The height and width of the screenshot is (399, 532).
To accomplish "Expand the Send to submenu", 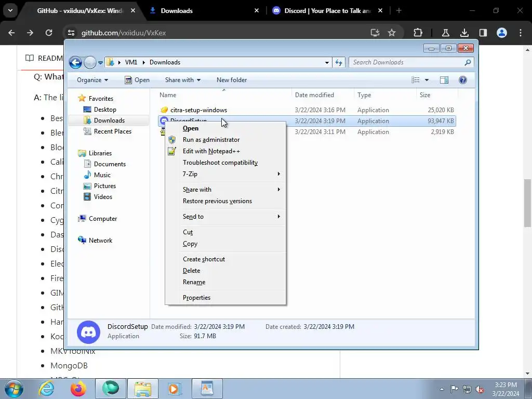I will pos(225,217).
